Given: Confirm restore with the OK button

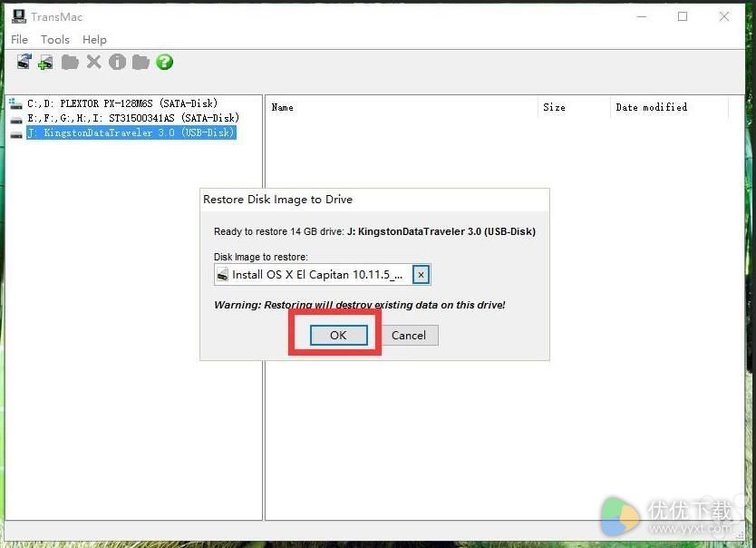Looking at the screenshot, I should [x=338, y=336].
